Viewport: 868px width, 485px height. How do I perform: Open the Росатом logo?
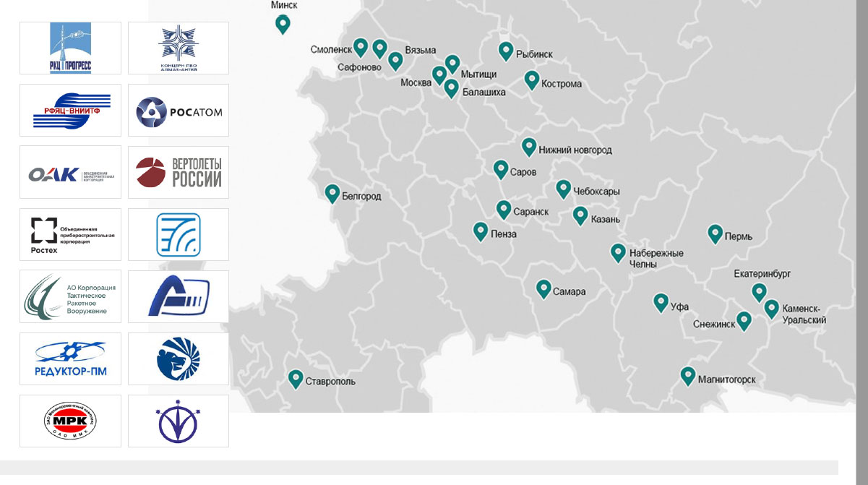pyautogui.click(x=179, y=110)
